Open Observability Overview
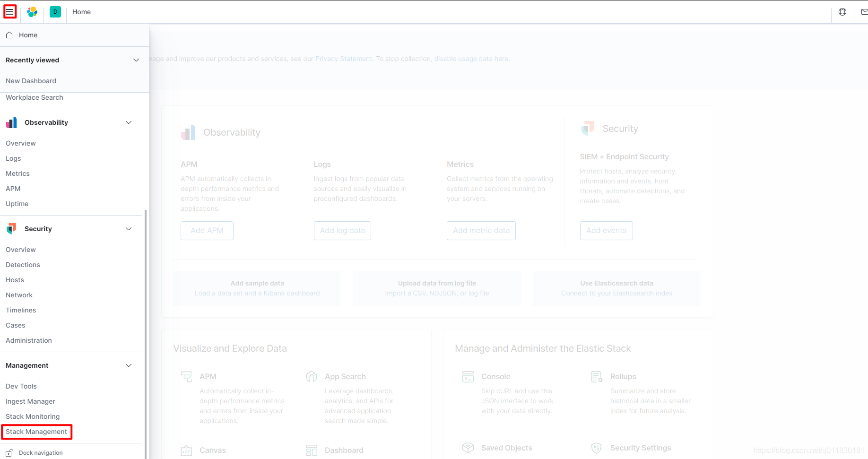The image size is (868, 459). pos(20,143)
